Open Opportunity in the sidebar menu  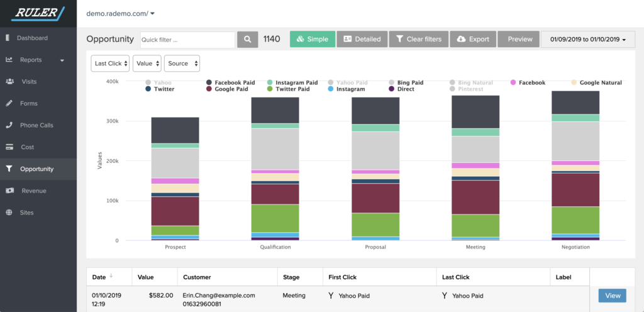click(36, 169)
